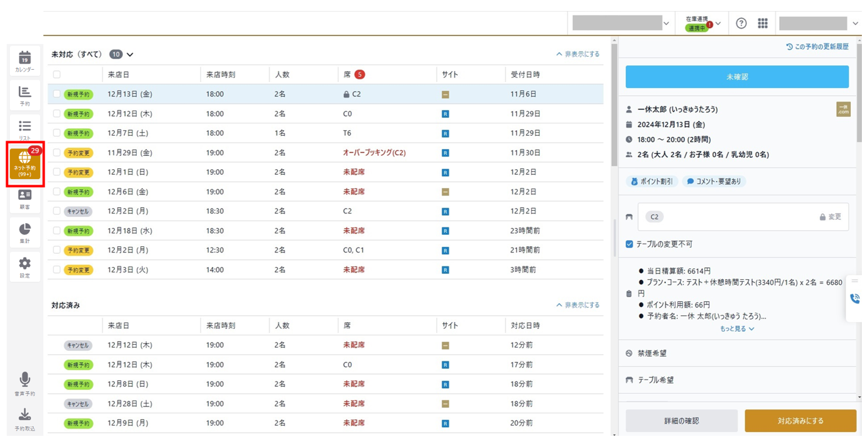Check the box for 12月12日 (木) 18:00 row
This screenshot has width=868, height=445.
pyautogui.click(x=57, y=114)
